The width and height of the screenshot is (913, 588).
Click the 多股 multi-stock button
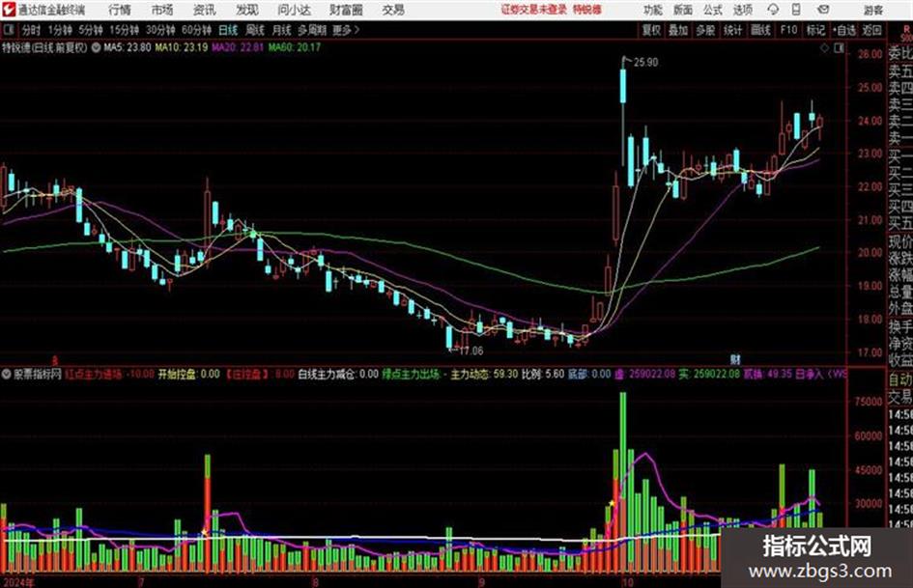point(705,30)
